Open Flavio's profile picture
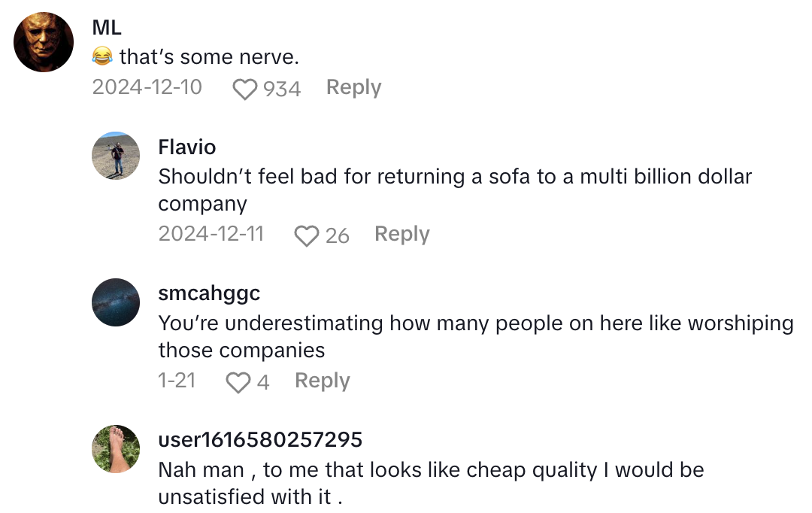Viewport: 812px width, 513px height. pyautogui.click(x=116, y=156)
